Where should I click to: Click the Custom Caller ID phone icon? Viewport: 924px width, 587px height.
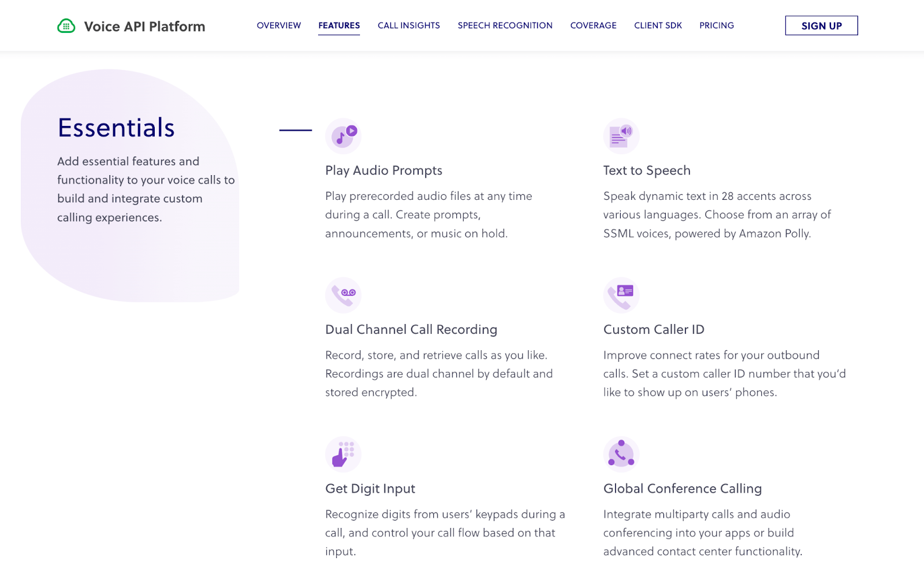tap(621, 295)
